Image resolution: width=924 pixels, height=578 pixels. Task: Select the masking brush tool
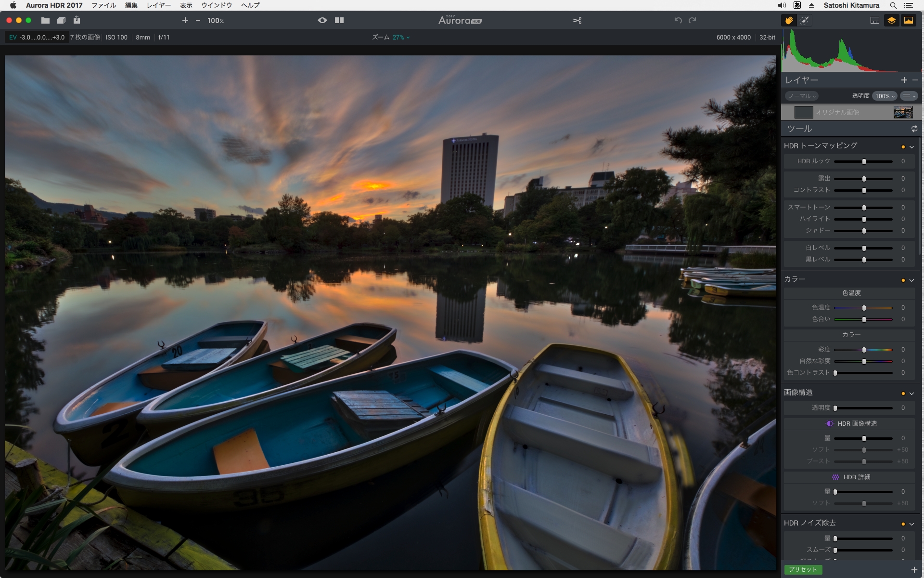(x=804, y=20)
